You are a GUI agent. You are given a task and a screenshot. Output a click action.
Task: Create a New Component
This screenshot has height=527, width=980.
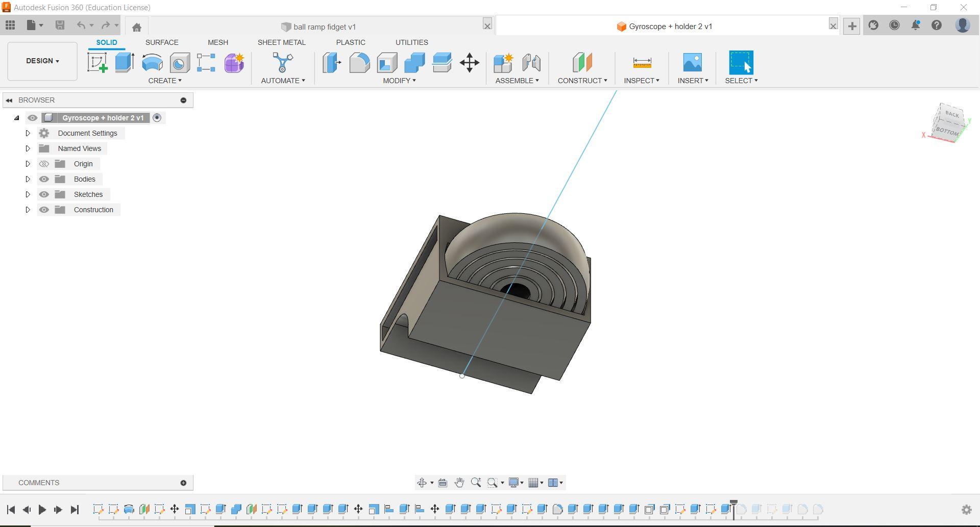[503, 63]
